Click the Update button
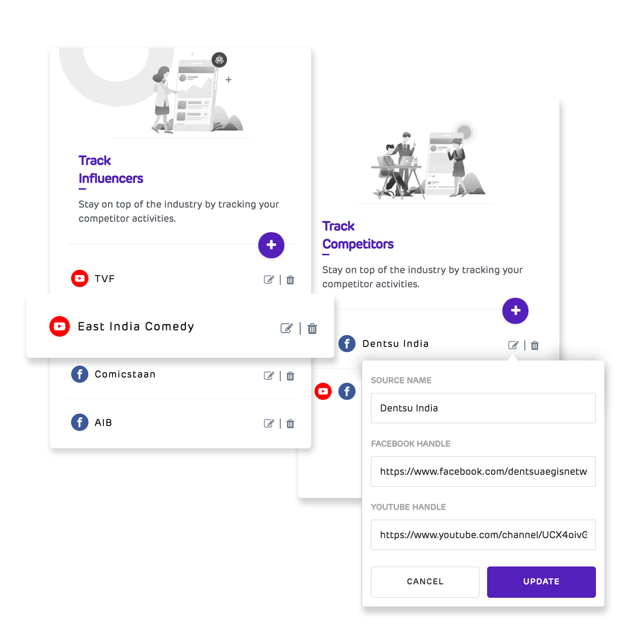This screenshot has width=644, height=644. pyautogui.click(x=541, y=582)
